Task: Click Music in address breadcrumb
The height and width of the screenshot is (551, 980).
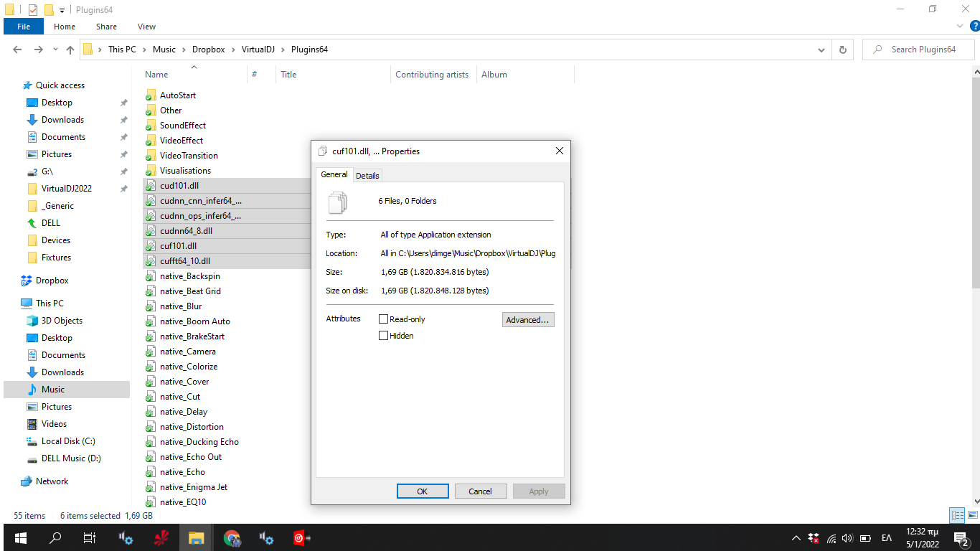Action: [x=164, y=50]
